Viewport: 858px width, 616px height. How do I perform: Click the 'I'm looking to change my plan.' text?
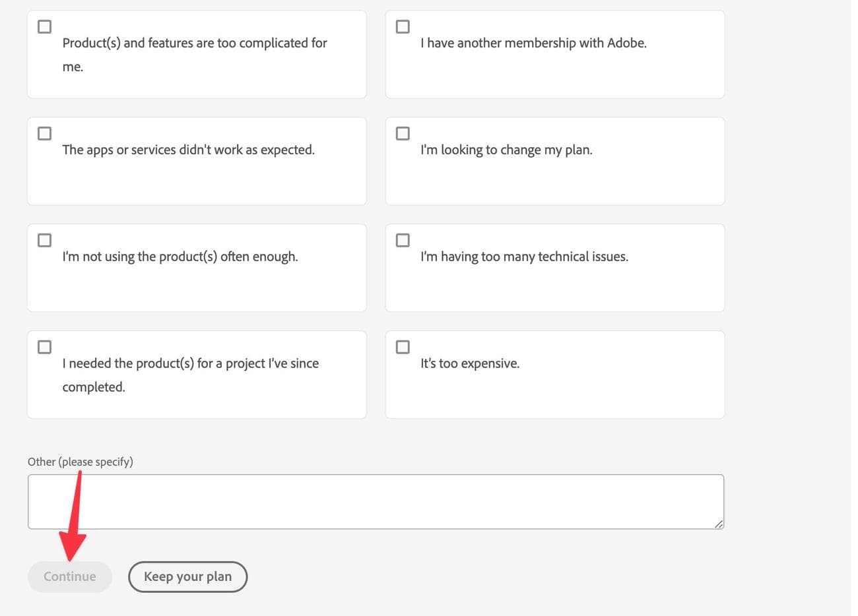click(506, 150)
